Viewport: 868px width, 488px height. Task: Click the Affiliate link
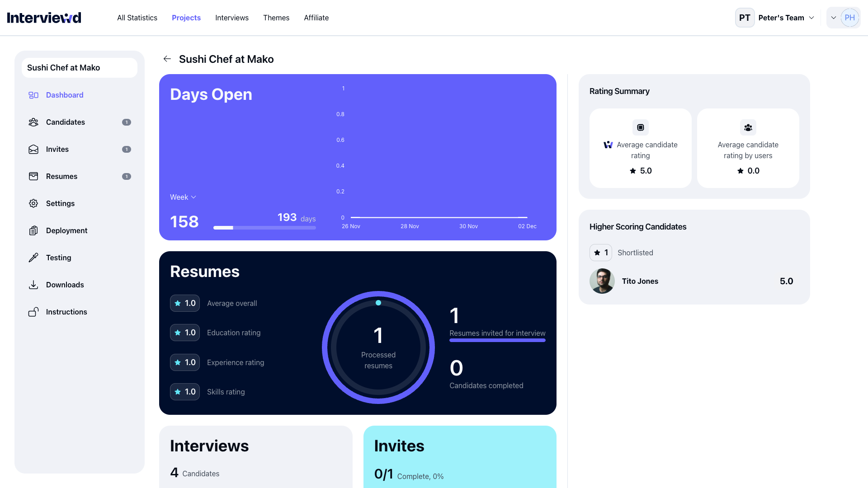tap(316, 18)
